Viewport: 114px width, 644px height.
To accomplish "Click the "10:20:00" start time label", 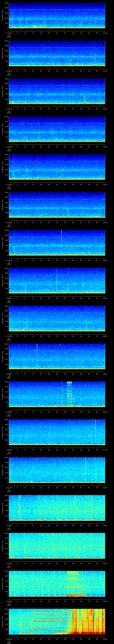I will point(9,71).
